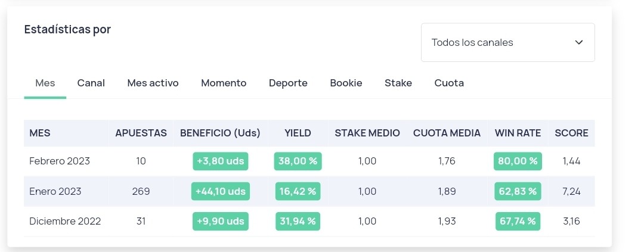Click the WIN RATE column header
This screenshot has width=644, height=252.
point(518,133)
